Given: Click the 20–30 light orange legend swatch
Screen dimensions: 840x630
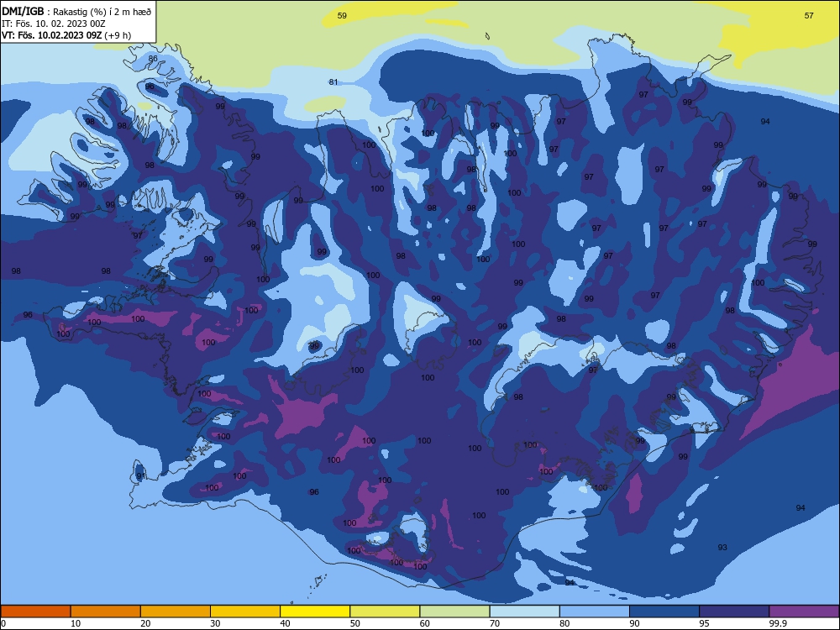Looking at the screenshot, I should click(x=176, y=612).
